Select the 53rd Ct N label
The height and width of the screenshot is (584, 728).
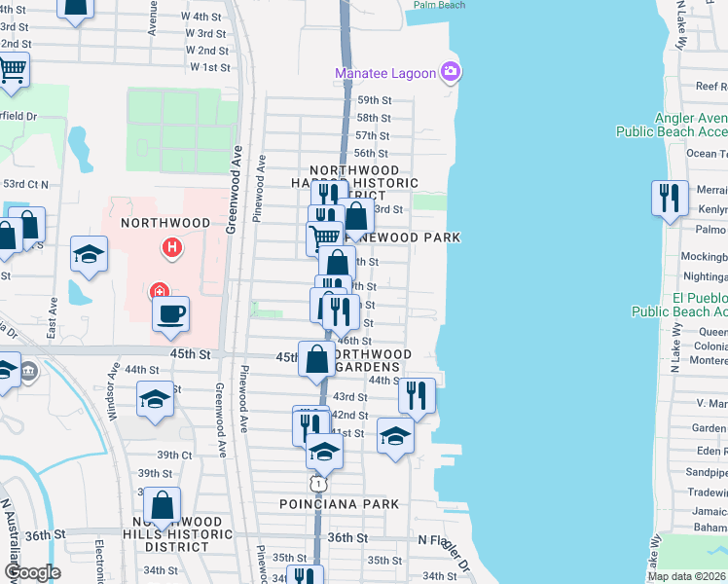coord(26,184)
